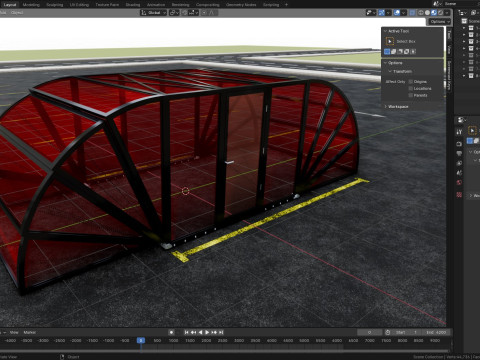Open the Scene properties tab
480x360 pixels.
(459, 173)
